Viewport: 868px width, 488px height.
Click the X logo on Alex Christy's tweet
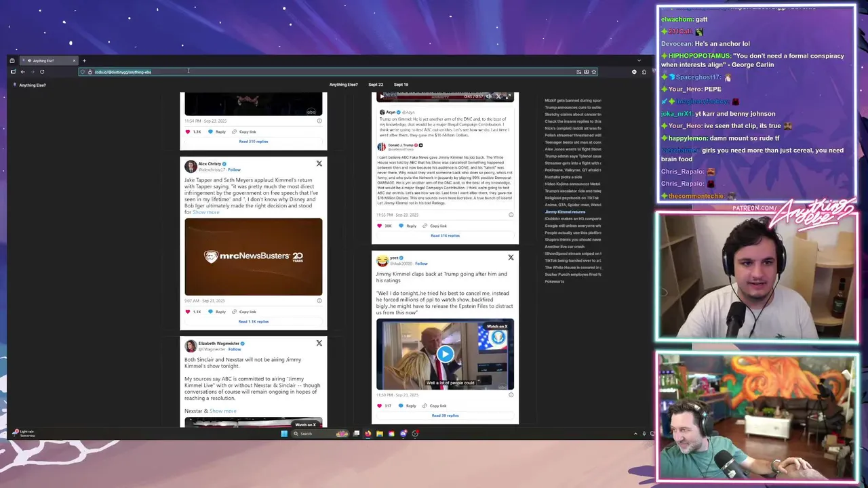[x=319, y=163]
